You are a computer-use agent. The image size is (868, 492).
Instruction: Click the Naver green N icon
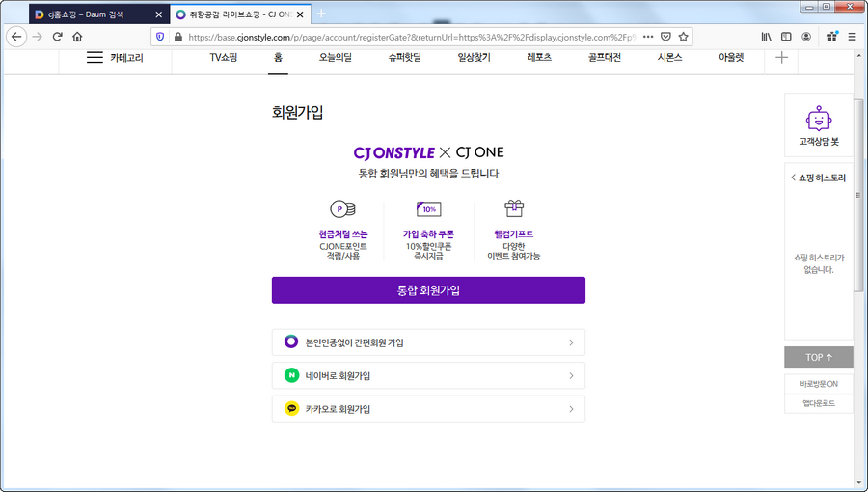click(x=291, y=375)
